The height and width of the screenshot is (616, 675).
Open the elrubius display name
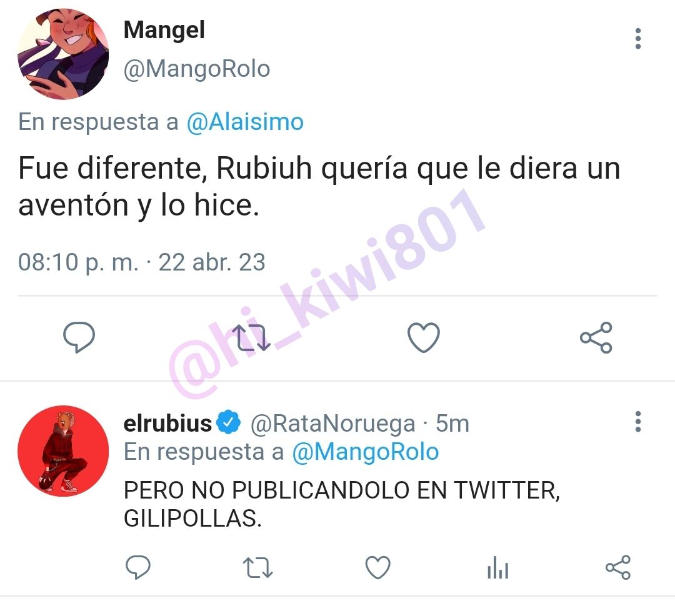pyautogui.click(x=167, y=424)
